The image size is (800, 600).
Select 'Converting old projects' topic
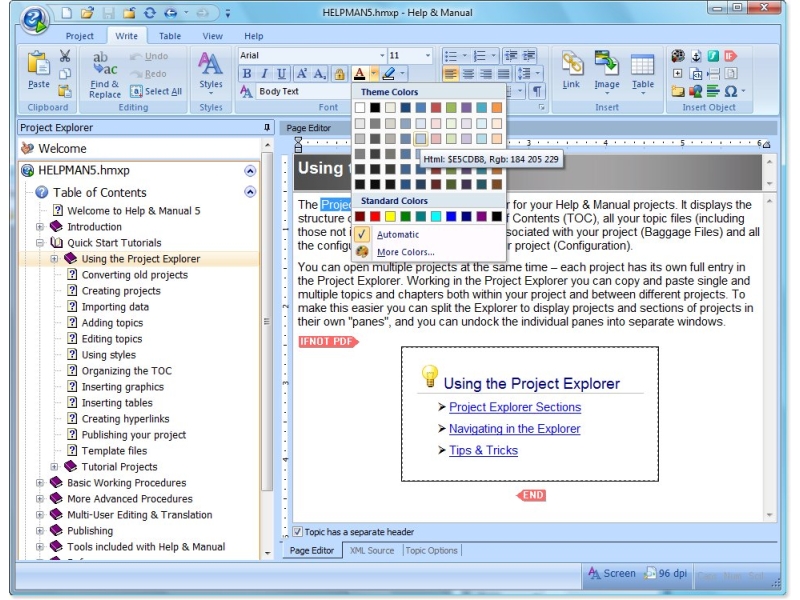tap(135, 275)
